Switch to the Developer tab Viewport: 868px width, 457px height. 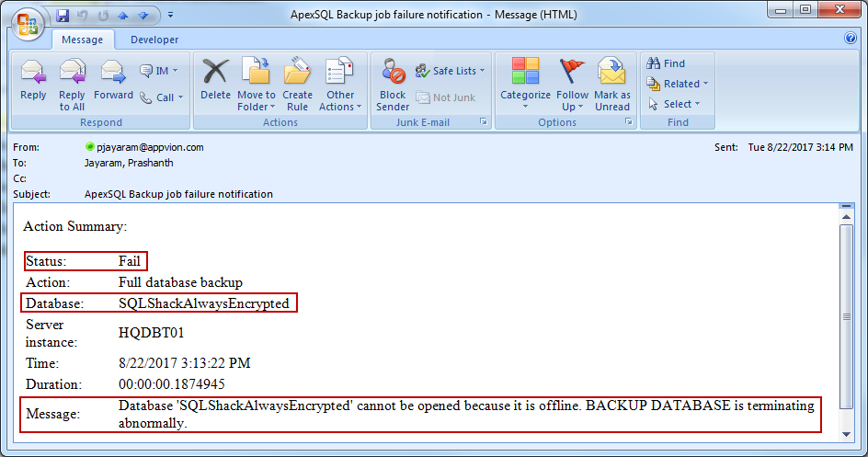(154, 40)
